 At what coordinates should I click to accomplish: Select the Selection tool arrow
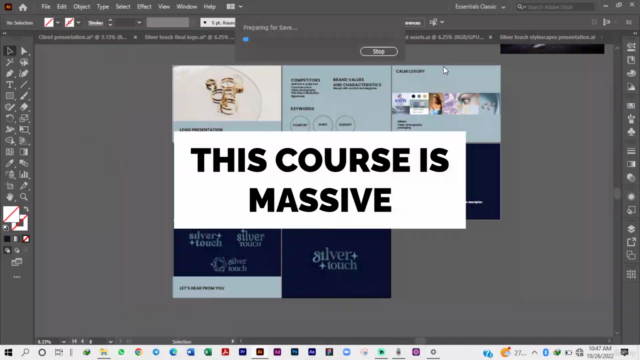[x=9, y=51]
